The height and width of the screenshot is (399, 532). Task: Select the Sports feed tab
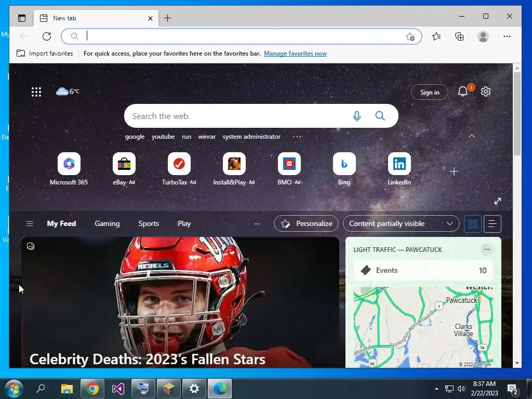pos(149,223)
